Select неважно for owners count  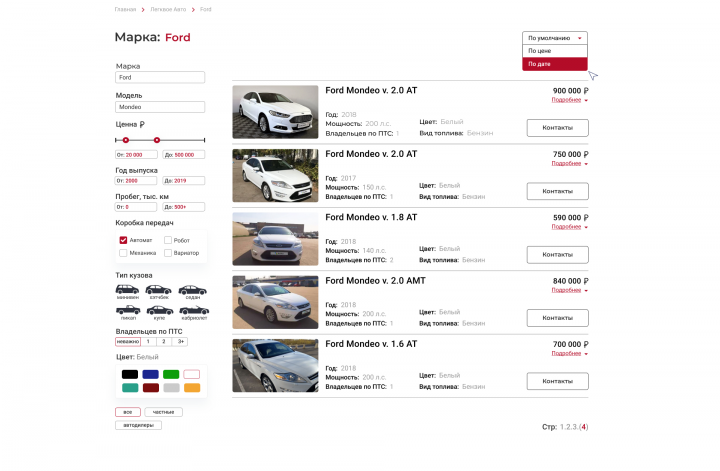(x=128, y=342)
